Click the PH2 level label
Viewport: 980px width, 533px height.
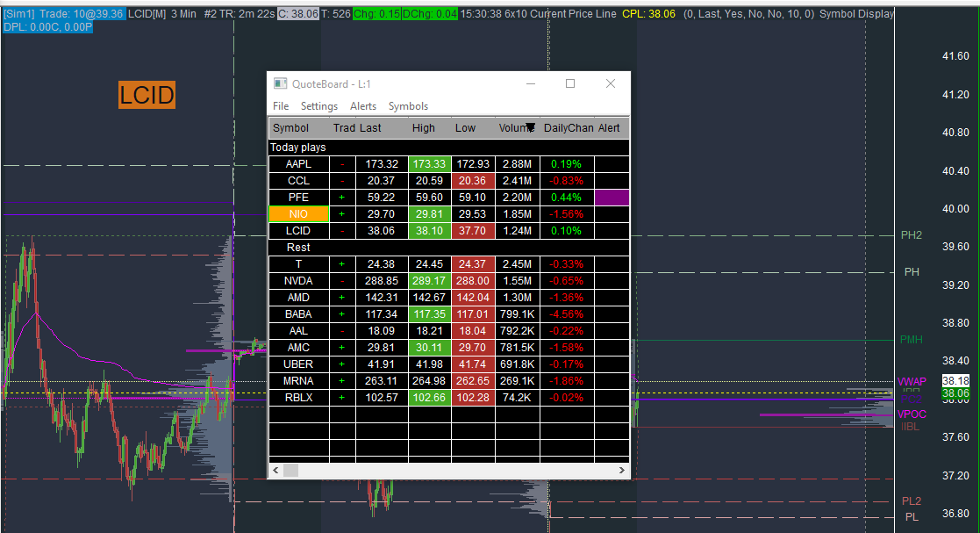912,235
